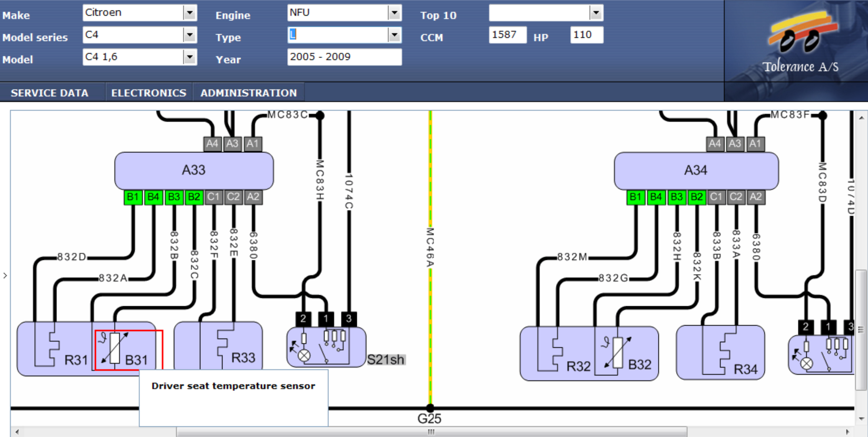The width and height of the screenshot is (868, 437).
Task: Click green pin B4 on A34
Action: tap(656, 197)
